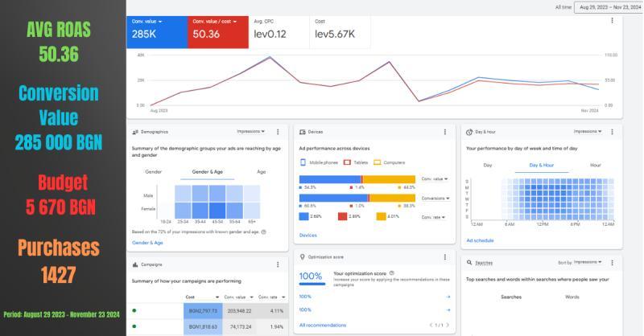The height and width of the screenshot is (336, 644).
Task: Click arrow beside second 100% recommendation
Action: pos(448,309)
